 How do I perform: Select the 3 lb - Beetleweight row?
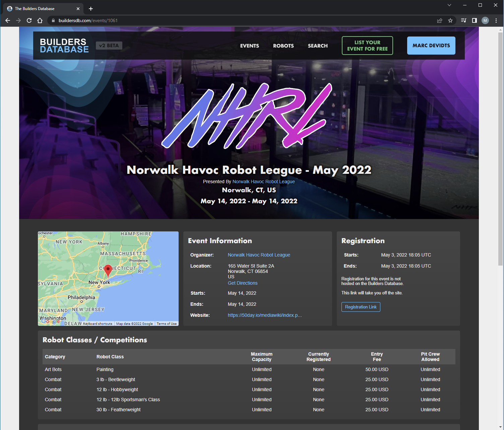(x=249, y=379)
